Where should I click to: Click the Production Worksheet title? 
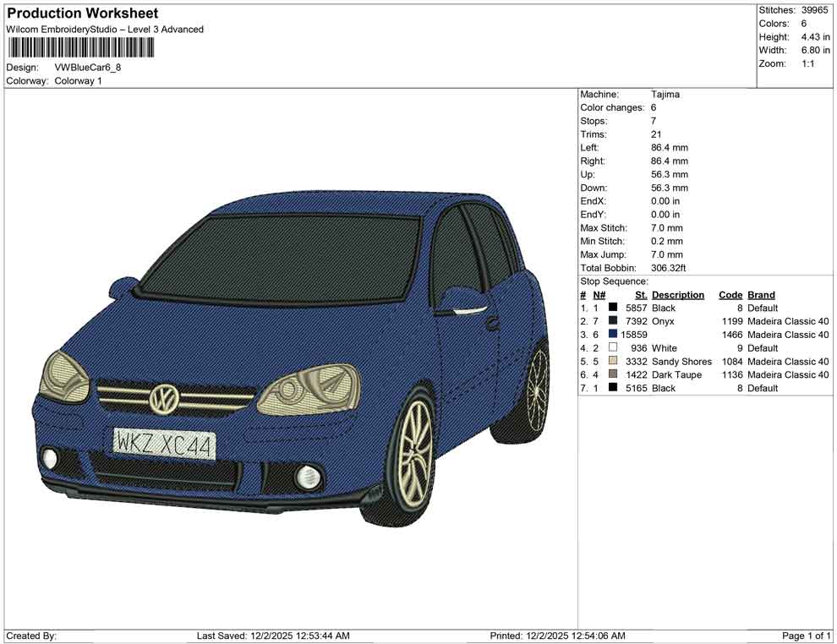(x=82, y=14)
